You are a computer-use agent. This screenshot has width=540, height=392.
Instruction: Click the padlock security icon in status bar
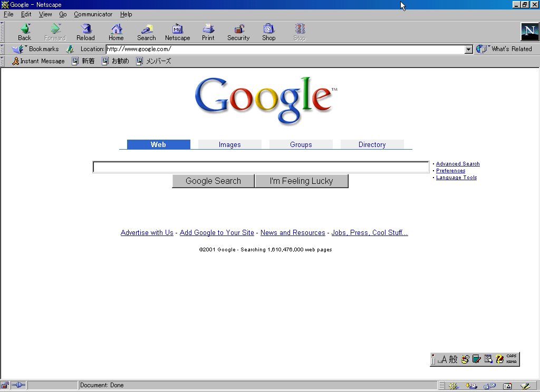5,385
